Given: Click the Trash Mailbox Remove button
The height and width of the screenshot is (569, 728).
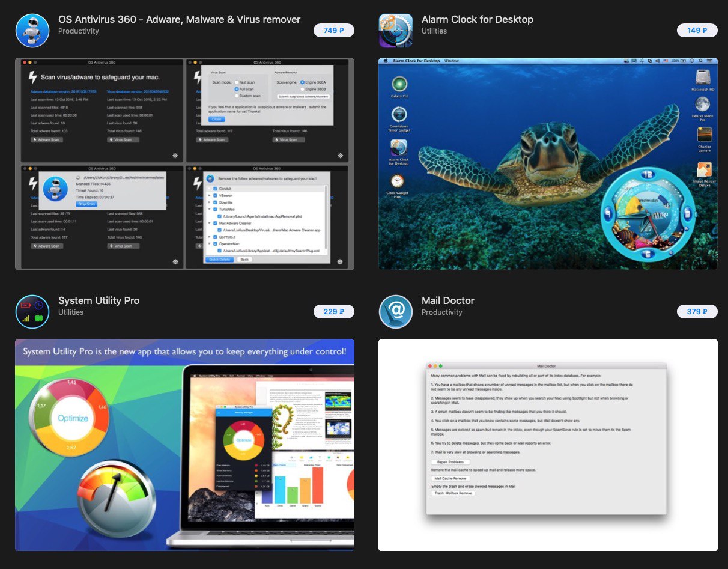Looking at the screenshot, I should point(453,493).
